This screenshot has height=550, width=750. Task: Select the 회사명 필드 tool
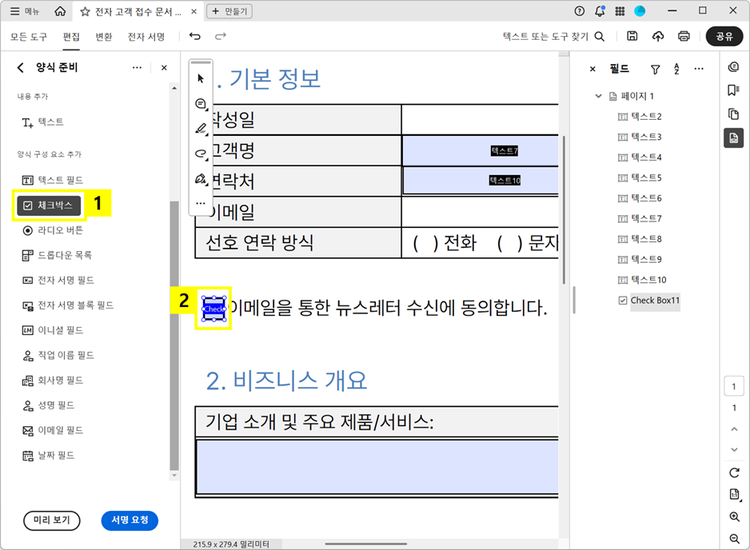[x=53, y=380]
